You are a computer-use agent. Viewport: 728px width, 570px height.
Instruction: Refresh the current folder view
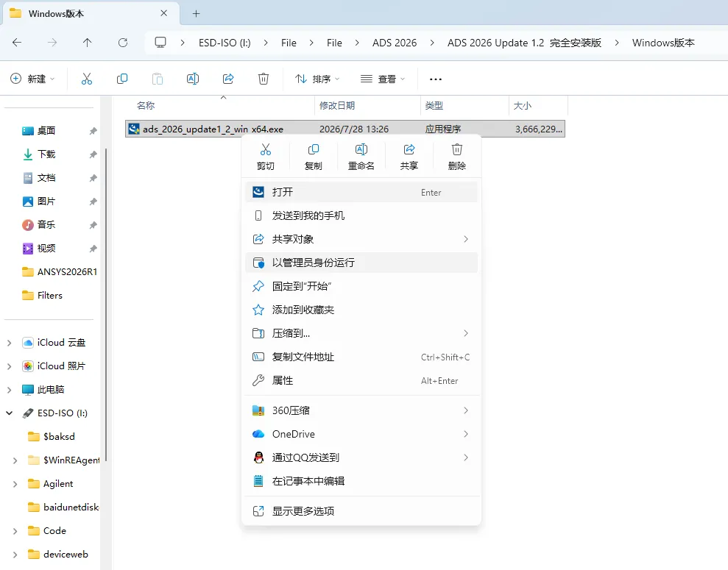pos(123,43)
